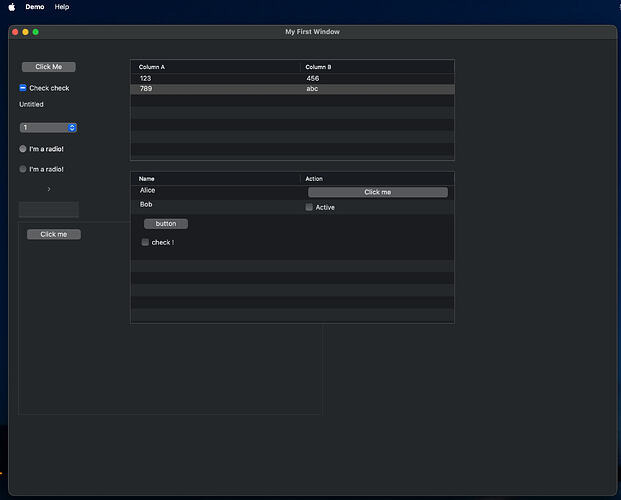Click the Name column header

tap(215, 179)
